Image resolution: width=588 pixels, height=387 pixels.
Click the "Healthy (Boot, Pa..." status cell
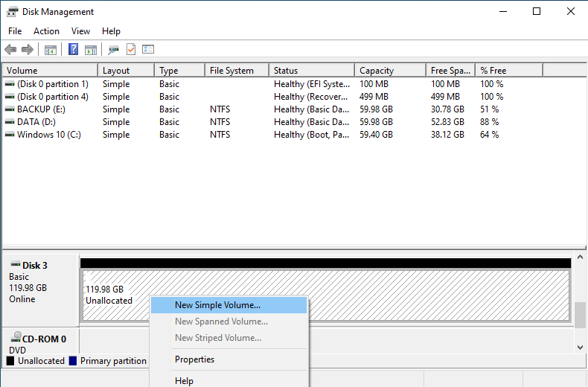[x=311, y=135]
